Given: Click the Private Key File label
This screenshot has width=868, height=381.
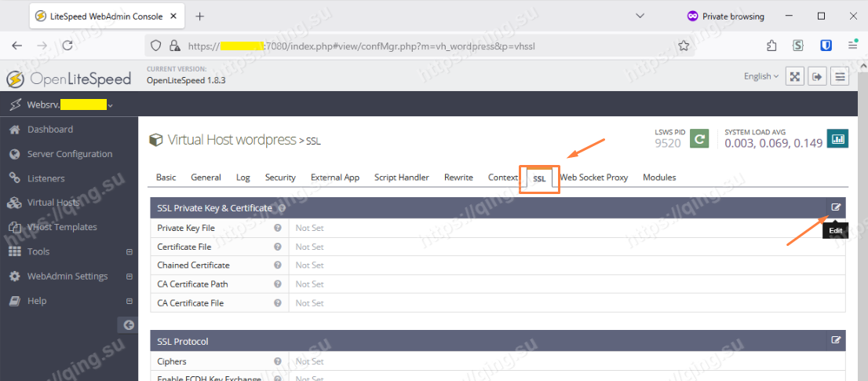Looking at the screenshot, I should click(x=186, y=228).
